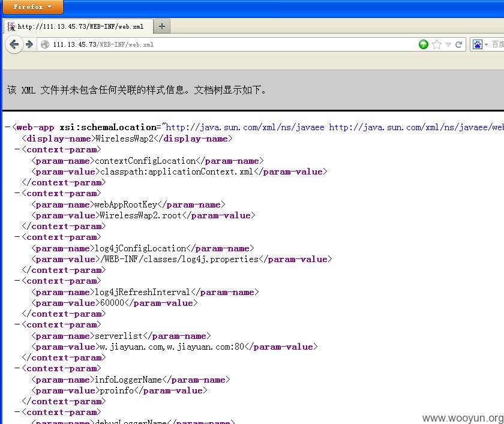The height and width of the screenshot is (424, 504).
Task: Collapse the contextConfigLocation context-param node
Action: 17,149
